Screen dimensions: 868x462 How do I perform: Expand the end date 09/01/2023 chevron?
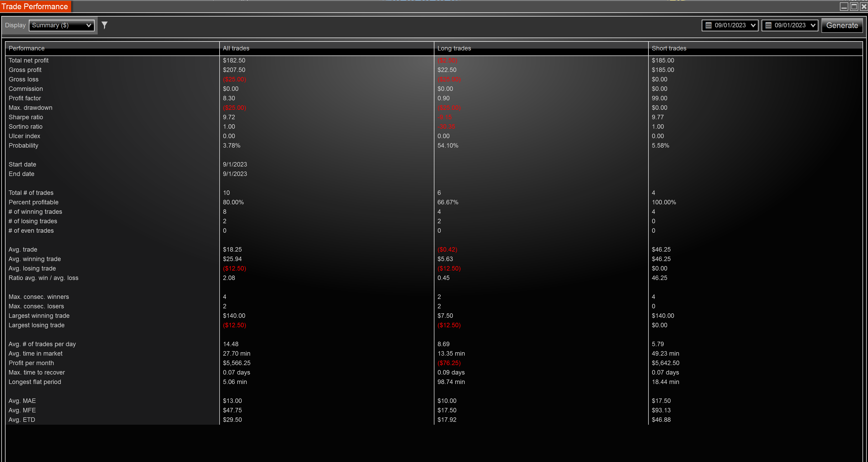(813, 26)
